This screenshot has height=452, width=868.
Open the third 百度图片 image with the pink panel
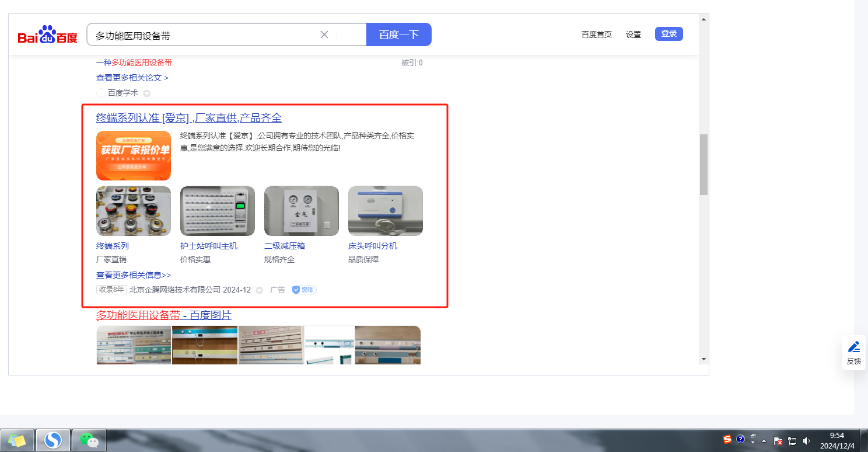coord(271,345)
